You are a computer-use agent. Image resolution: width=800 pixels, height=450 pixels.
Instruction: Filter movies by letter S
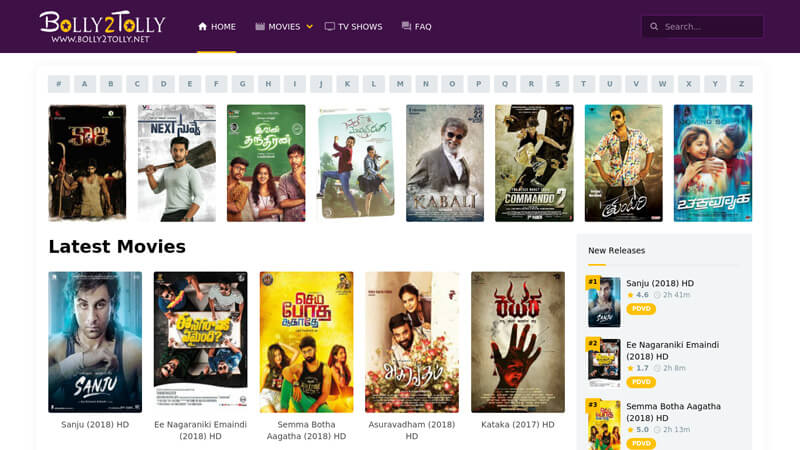click(x=558, y=84)
